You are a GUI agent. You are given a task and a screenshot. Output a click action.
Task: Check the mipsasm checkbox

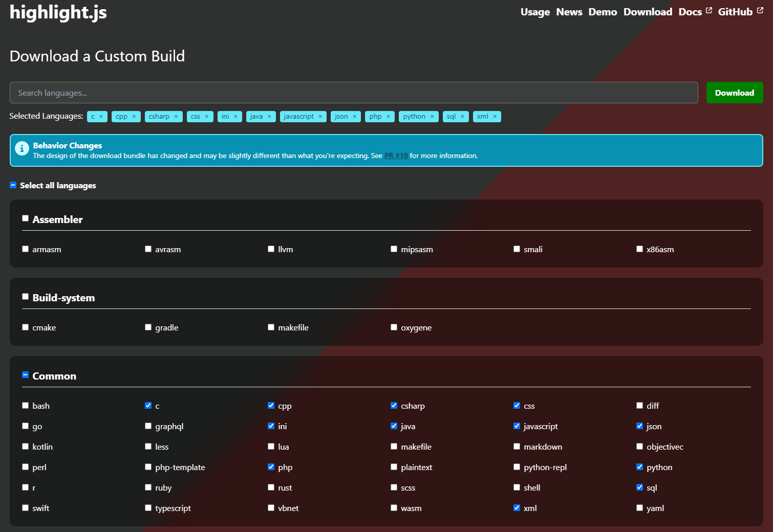click(x=394, y=249)
